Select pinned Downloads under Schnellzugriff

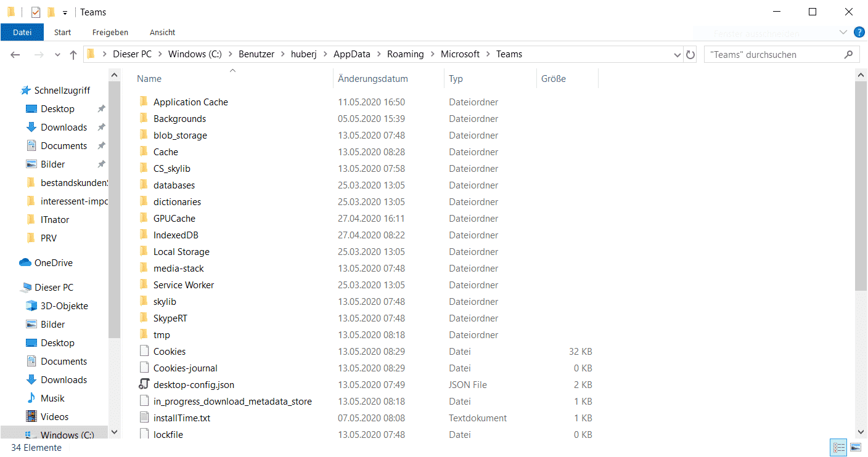tap(63, 127)
